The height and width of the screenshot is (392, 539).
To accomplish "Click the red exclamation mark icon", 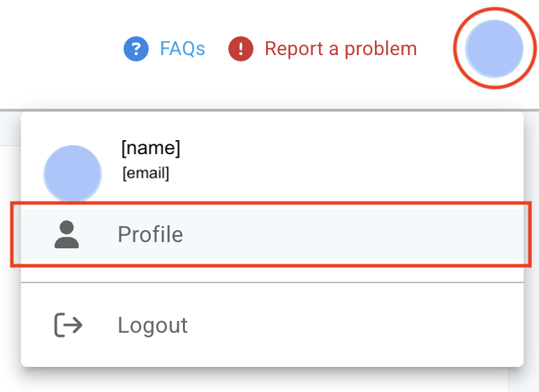I will click(x=241, y=49).
